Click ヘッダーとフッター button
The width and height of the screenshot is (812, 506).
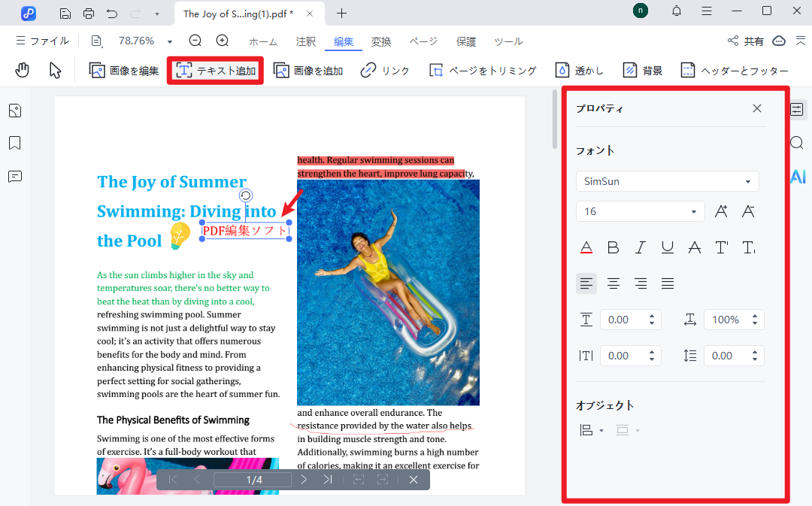click(735, 71)
